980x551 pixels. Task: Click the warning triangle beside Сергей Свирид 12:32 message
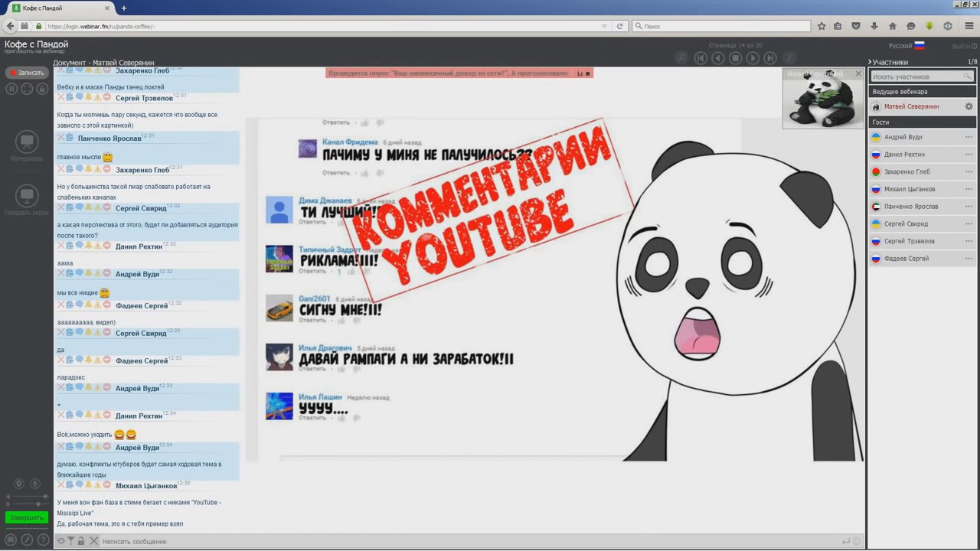[x=97, y=207]
